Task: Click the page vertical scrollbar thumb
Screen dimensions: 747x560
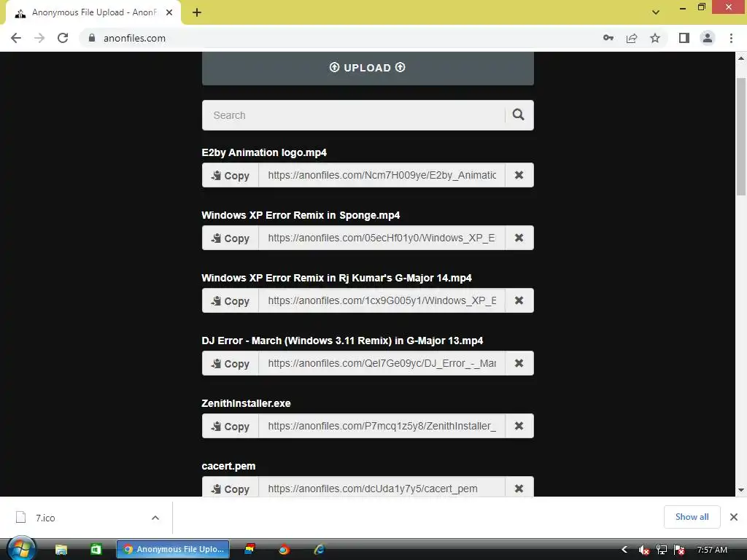Action: 741,136
